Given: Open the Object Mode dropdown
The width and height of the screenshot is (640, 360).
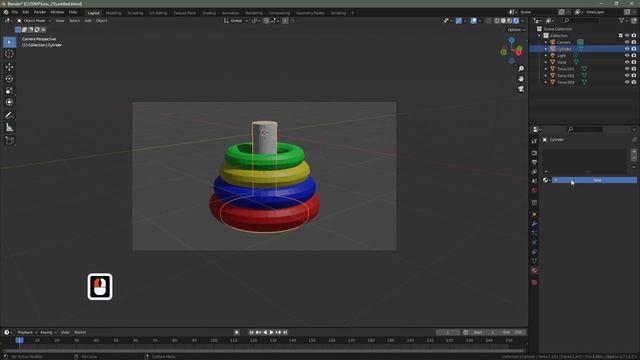Looking at the screenshot, I should pos(34,21).
